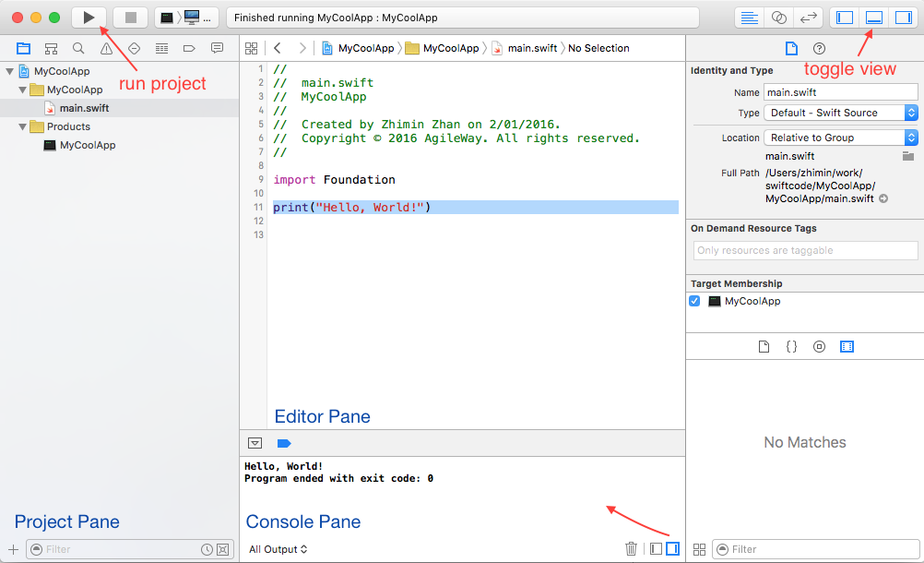Click main.swift in the breadcrumb bar
This screenshot has height=563, width=924.
pyautogui.click(x=531, y=48)
